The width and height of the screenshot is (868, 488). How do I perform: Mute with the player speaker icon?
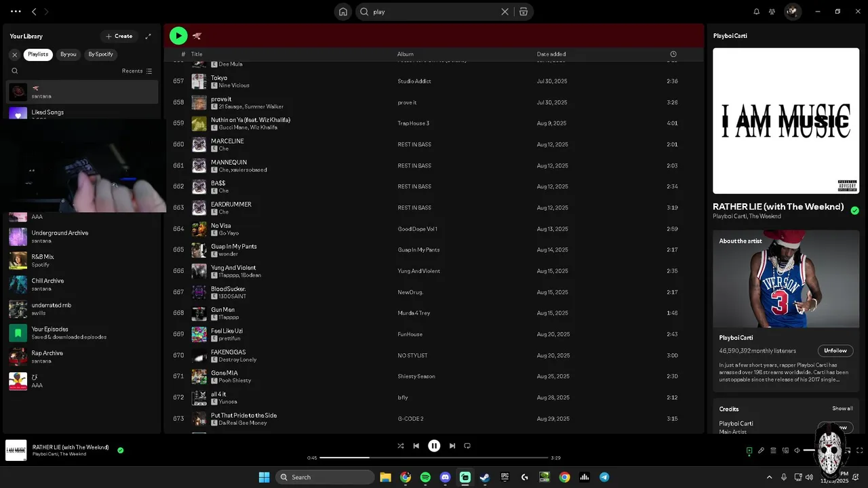(x=797, y=450)
